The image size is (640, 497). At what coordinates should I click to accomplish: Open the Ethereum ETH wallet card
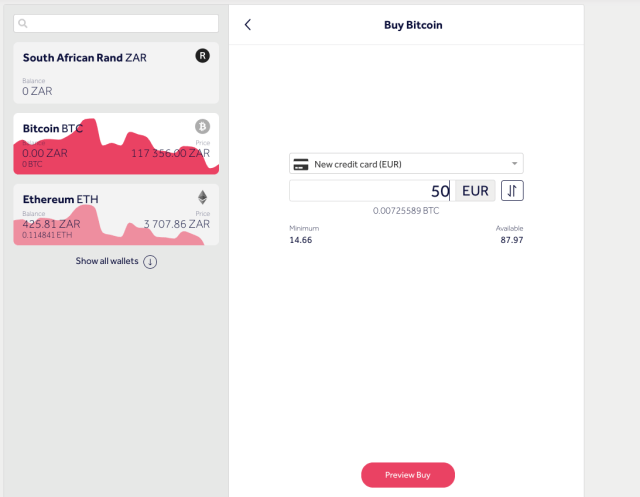116,213
